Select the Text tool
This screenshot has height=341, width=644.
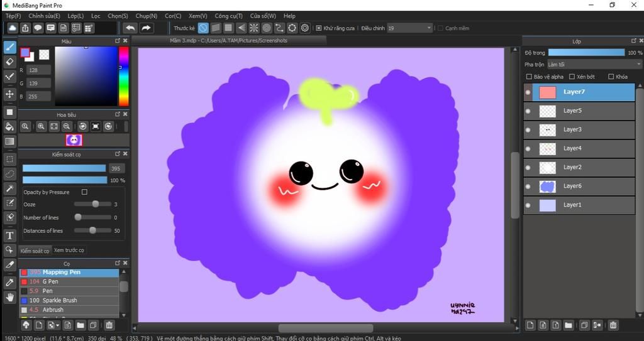coord(10,235)
